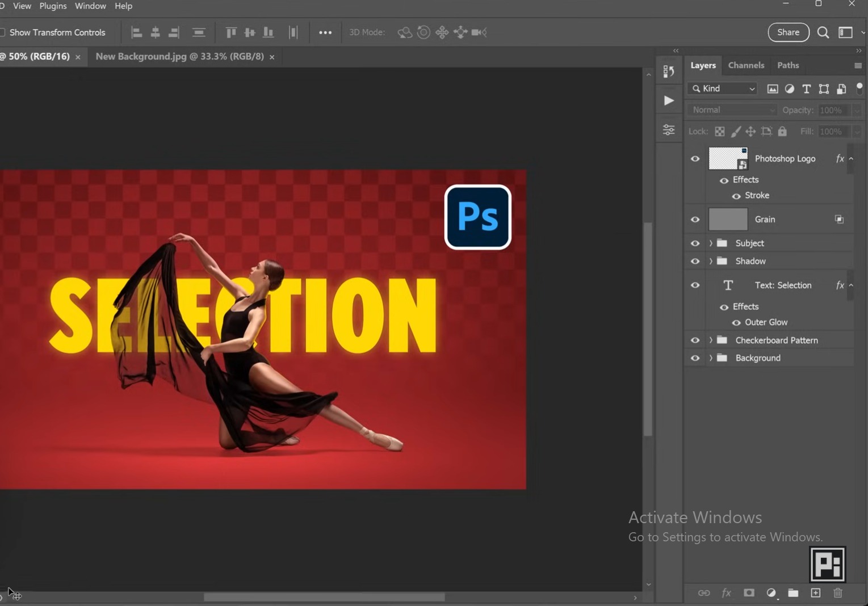The image size is (868, 606).
Task: Collapse effects on Photoshop Logo layer
Action: 851,159
